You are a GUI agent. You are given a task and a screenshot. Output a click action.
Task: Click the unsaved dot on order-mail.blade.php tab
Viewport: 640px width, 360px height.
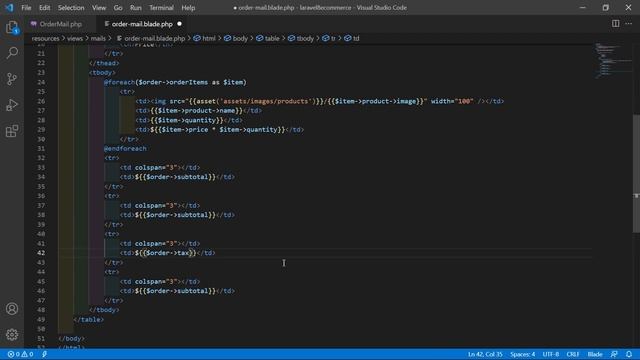click(179, 24)
